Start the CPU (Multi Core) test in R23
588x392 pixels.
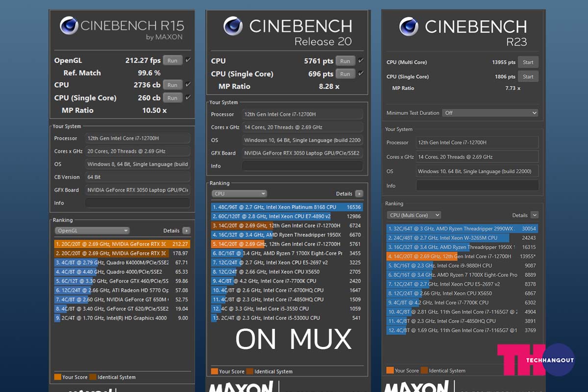point(528,62)
